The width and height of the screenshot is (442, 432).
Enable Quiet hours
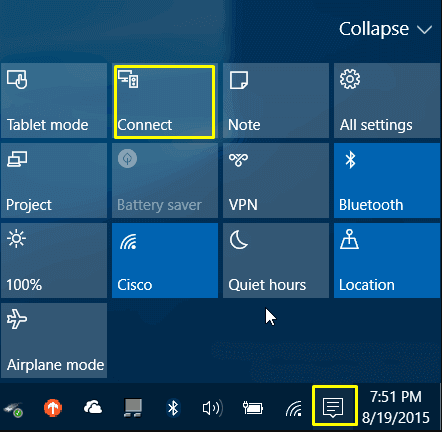276,261
